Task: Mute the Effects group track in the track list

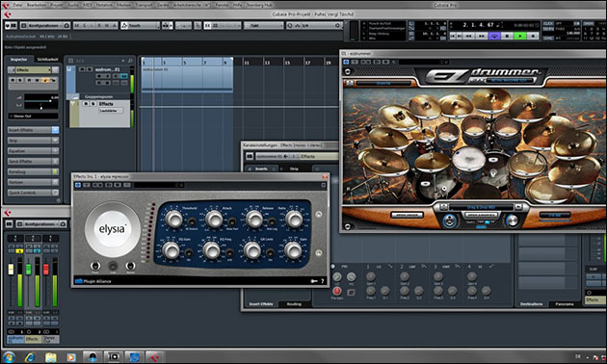Action: (86, 104)
